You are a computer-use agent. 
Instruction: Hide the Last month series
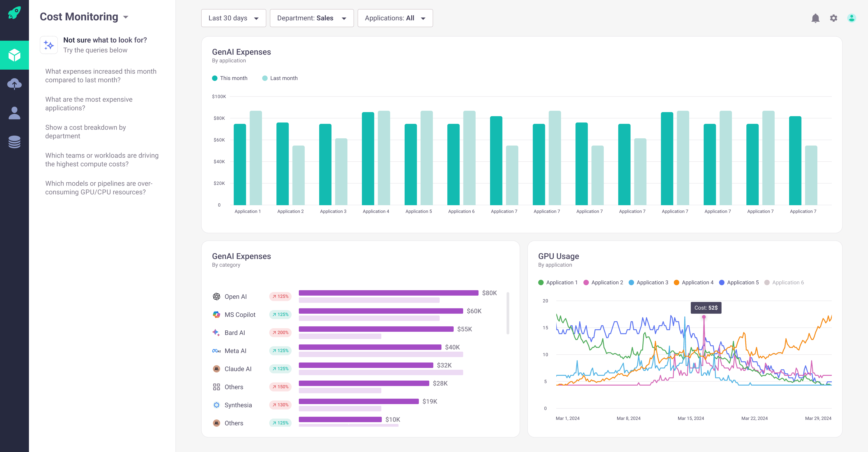280,78
